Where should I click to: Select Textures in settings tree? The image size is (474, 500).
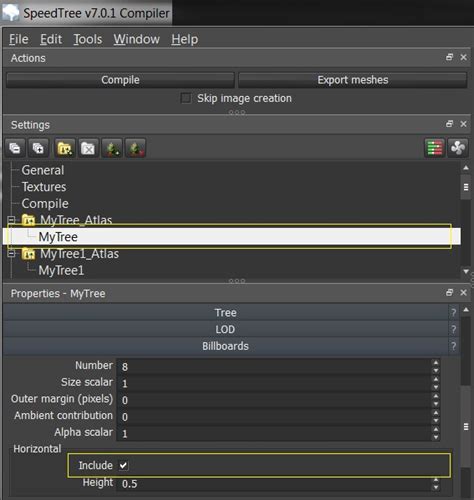click(x=44, y=187)
